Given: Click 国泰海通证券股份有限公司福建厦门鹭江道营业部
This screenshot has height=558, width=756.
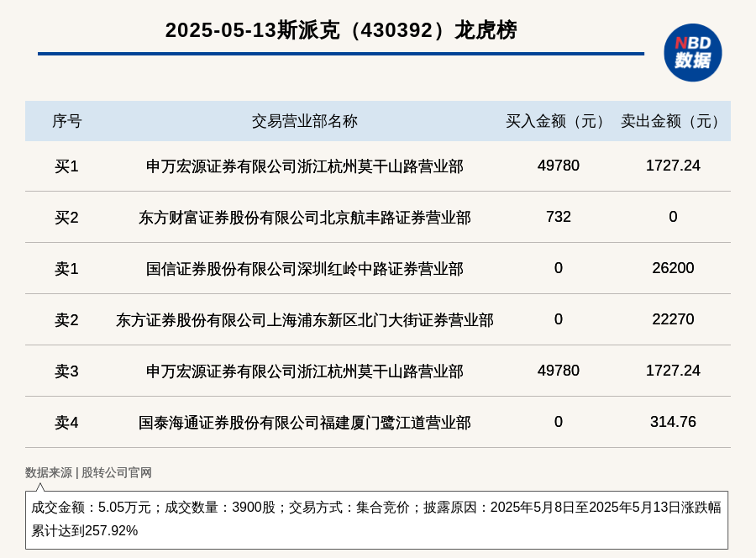Looking at the screenshot, I should [x=304, y=423].
